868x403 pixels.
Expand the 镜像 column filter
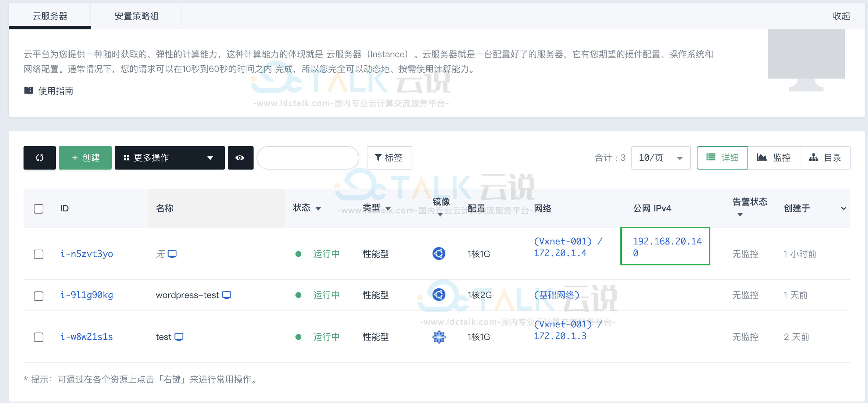point(440,215)
